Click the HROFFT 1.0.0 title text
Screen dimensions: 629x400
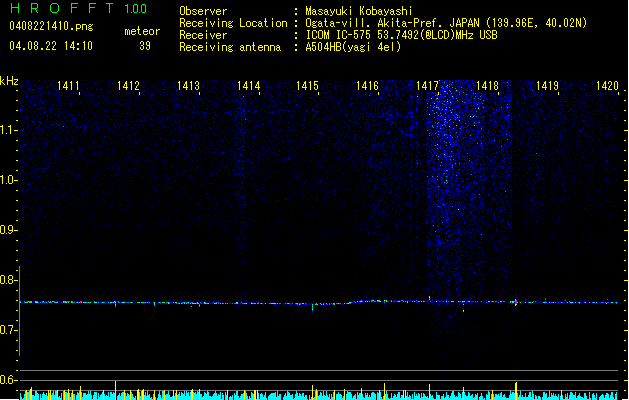click(x=79, y=8)
